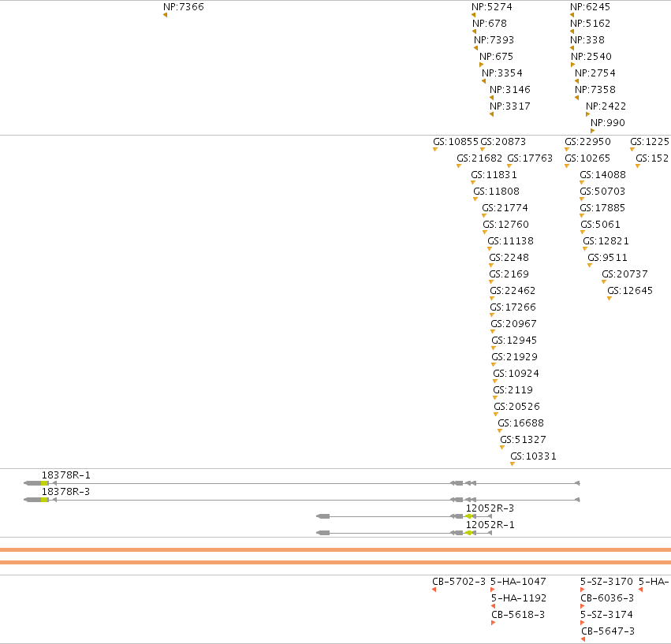Click the GS:21682 label
This screenshot has width=671, height=644.
point(479,158)
